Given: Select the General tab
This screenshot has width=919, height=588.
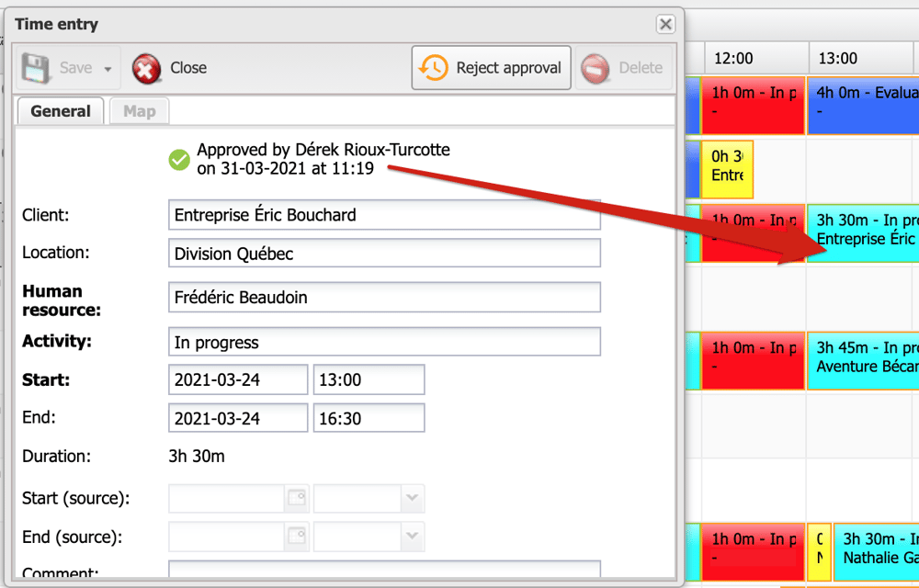Looking at the screenshot, I should (x=61, y=111).
